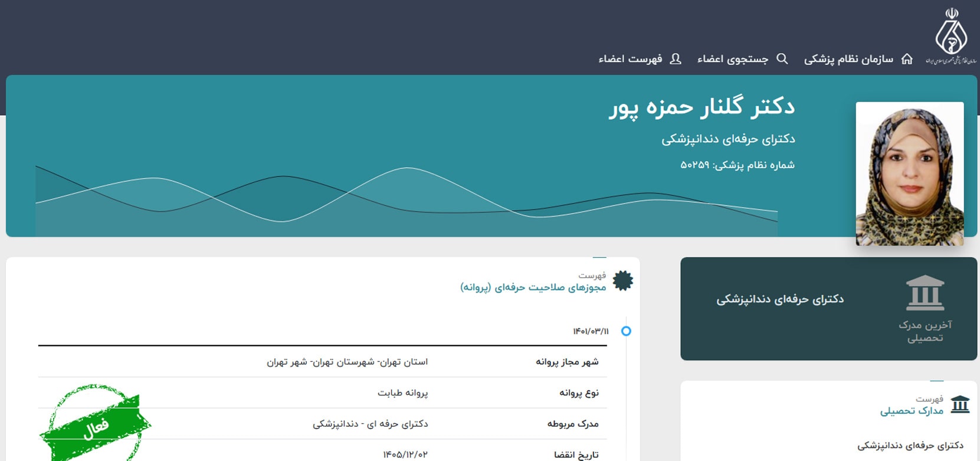The height and width of the screenshot is (461, 980).
Task: Click دکترای حرفه‌ای دندانپزشکی under مدارک تحصیلی
Action: pyautogui.click(x=910, y=446)
